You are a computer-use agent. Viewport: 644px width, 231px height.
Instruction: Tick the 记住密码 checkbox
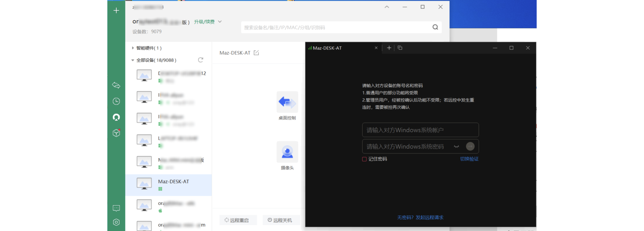pyautogui.click(x=364, y=159)
